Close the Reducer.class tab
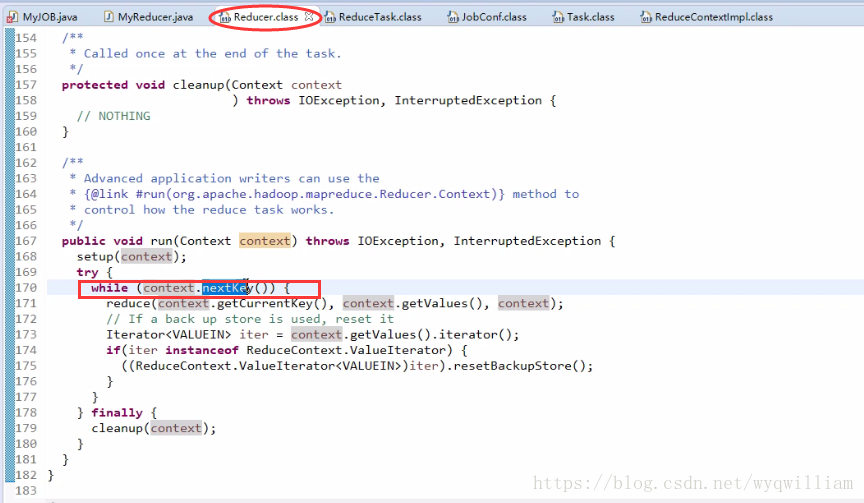The image size is (864, 503). (x=309, y=17)
